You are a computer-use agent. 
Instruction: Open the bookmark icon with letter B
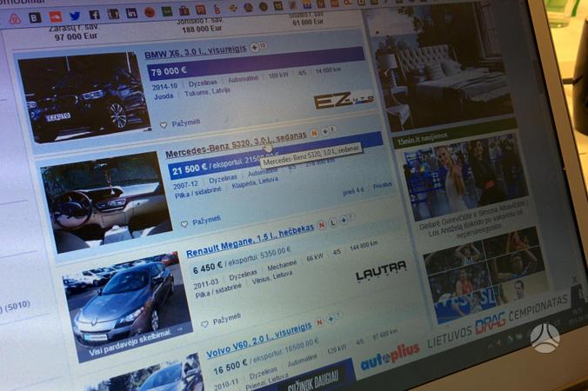[x=36, y=17]
